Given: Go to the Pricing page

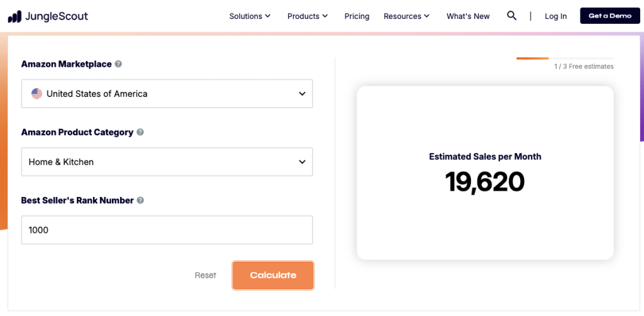Looking at the screenshot, I should pos(357,16).
